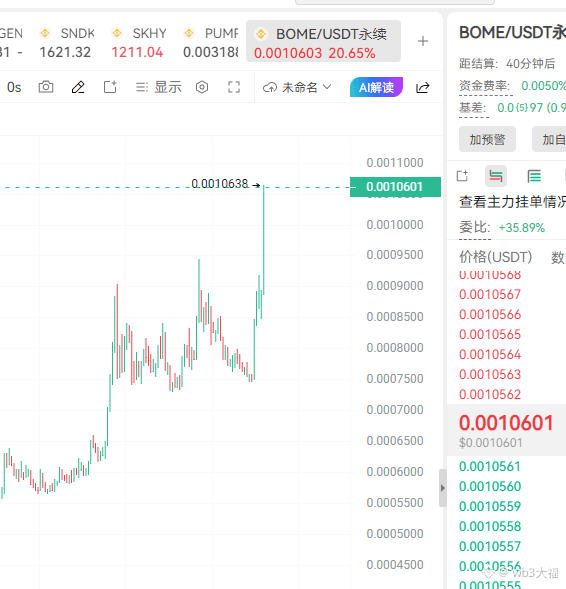Click the 加预警 alert button
566x589 pixels.
pos(487,139)
